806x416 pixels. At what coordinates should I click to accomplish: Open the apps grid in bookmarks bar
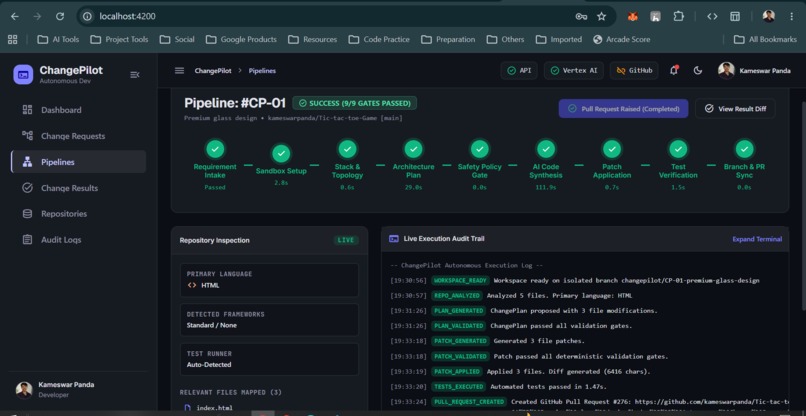(13, 39)
